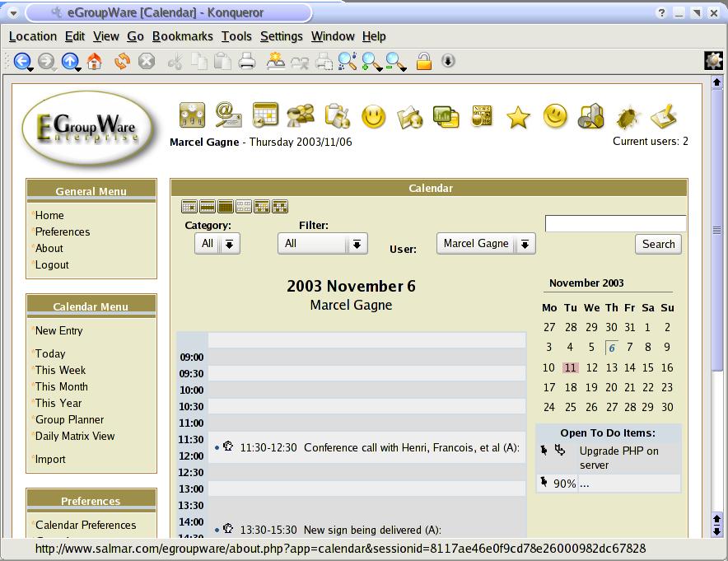Open the Address book people icon
Image resolution: width=728 pixels, height=561 pixels.
(x=301, y=115)
